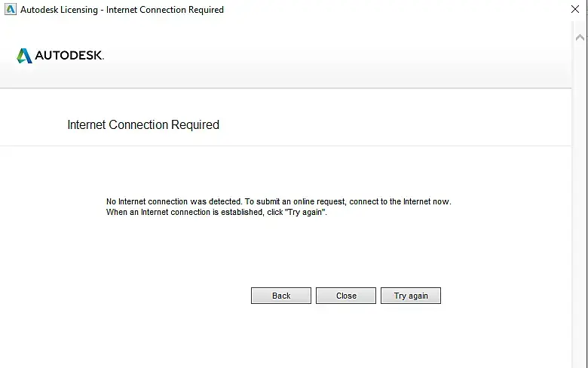Click the blank header banner right of logo
Image resolution: width=588 pixels, height=368 pixels.
(x=339, y=56)
